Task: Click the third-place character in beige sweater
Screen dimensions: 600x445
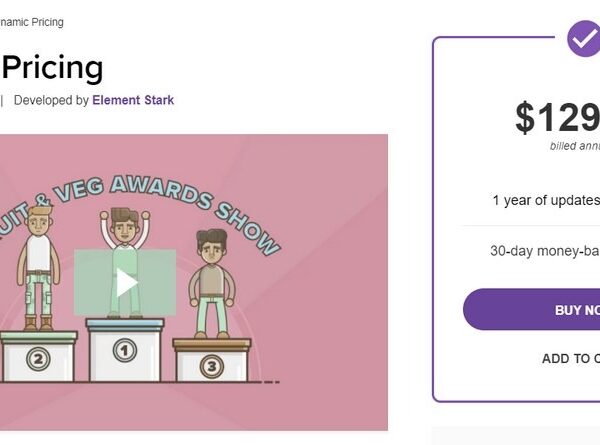Action: [x=211, y=284]
